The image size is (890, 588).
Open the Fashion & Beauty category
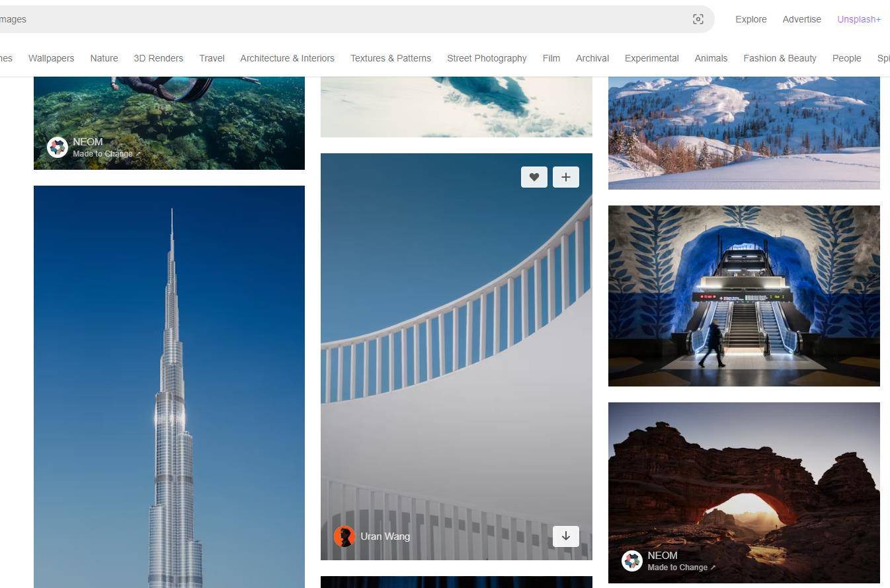[x=779, y=58]
